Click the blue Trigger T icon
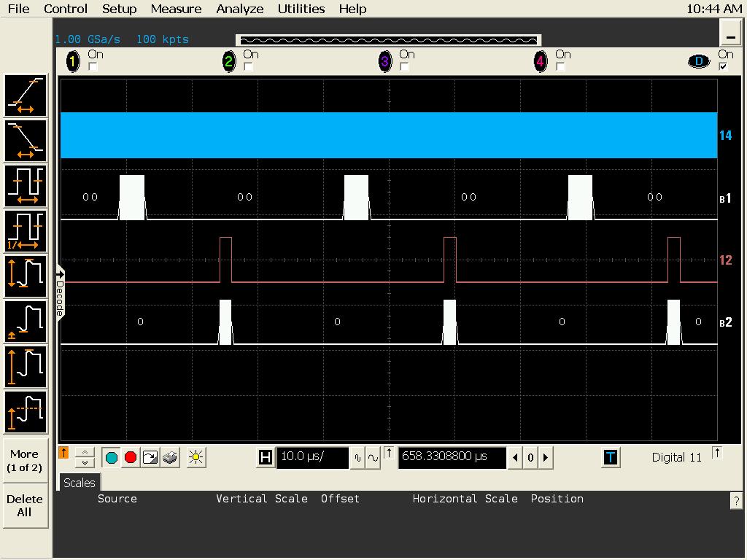 611,458
